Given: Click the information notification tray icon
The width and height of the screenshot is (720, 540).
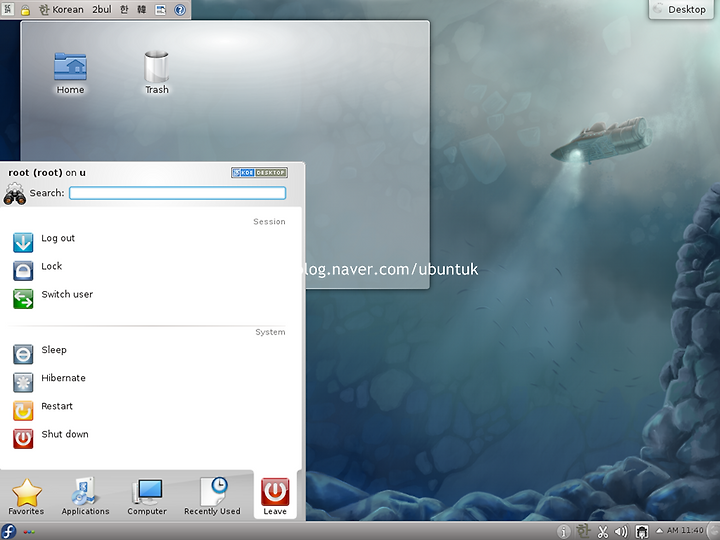Looking at the screenshot, I should tap(564, 531).
